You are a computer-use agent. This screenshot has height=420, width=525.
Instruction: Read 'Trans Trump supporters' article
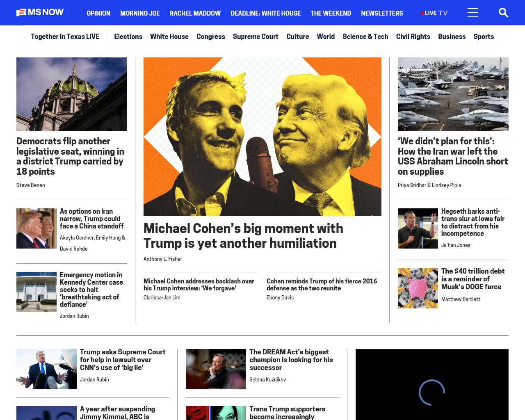288,413
